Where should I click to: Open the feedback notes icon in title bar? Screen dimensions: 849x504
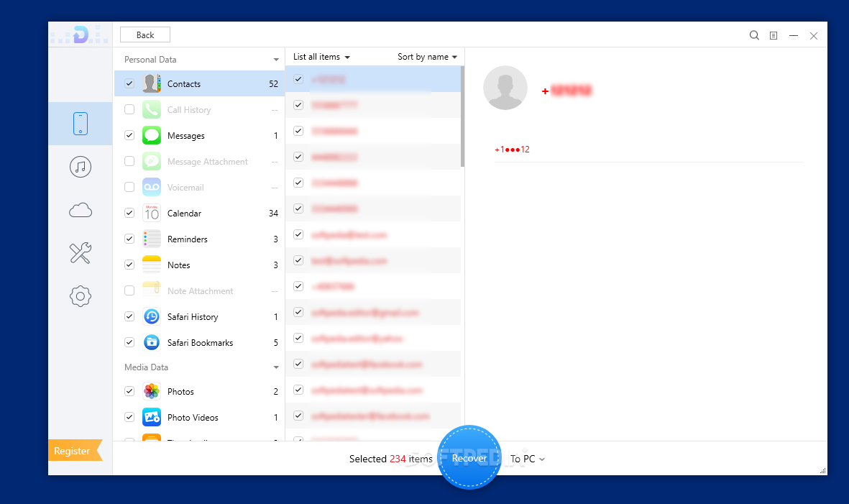(774, 36)
